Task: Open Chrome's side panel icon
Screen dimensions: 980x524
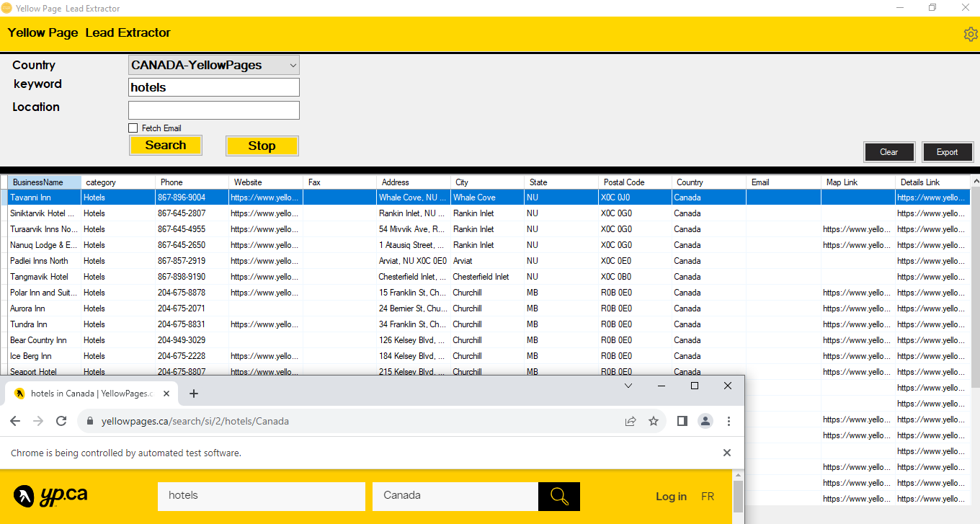Action: pyautogui.click(x=682, y=421)
